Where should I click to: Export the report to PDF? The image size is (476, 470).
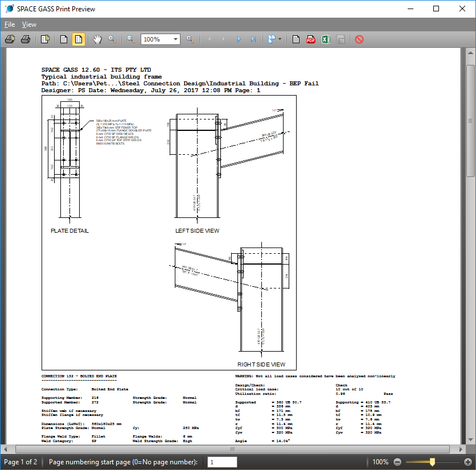[x=311, y=39]
